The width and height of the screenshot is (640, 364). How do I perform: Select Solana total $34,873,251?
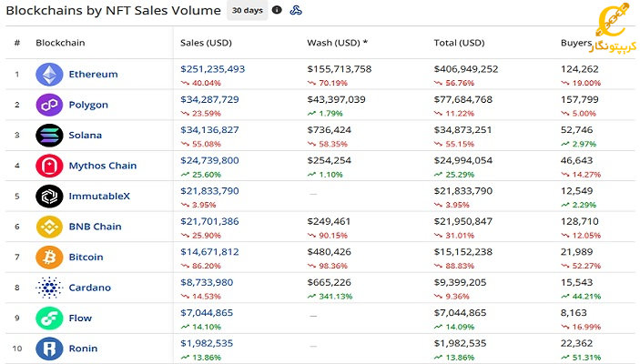[x=463, y=130]
